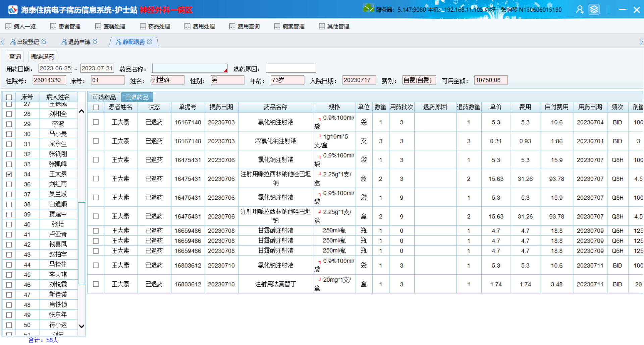
Task: Check the box for bed 39 贾建中
Action: 9,214
